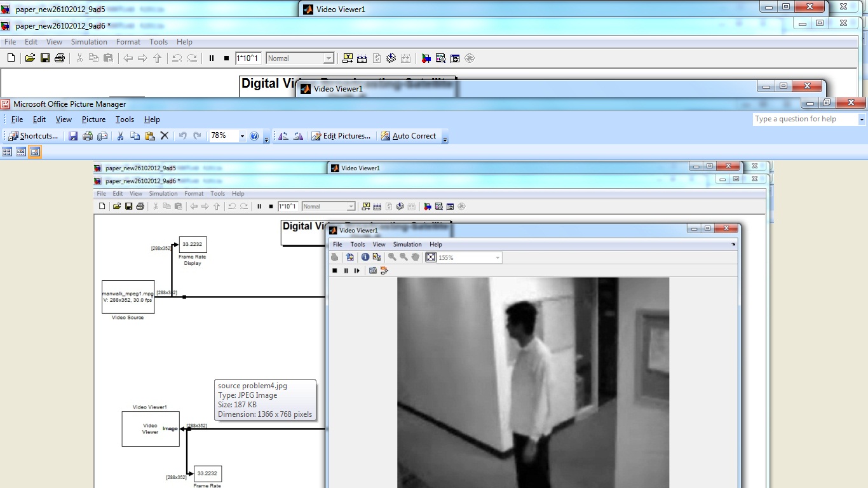The height and width of the screenshot is (488, 868).
Task: Paste clipboard in the Simulink toolbar
Action: coord(108,58)
